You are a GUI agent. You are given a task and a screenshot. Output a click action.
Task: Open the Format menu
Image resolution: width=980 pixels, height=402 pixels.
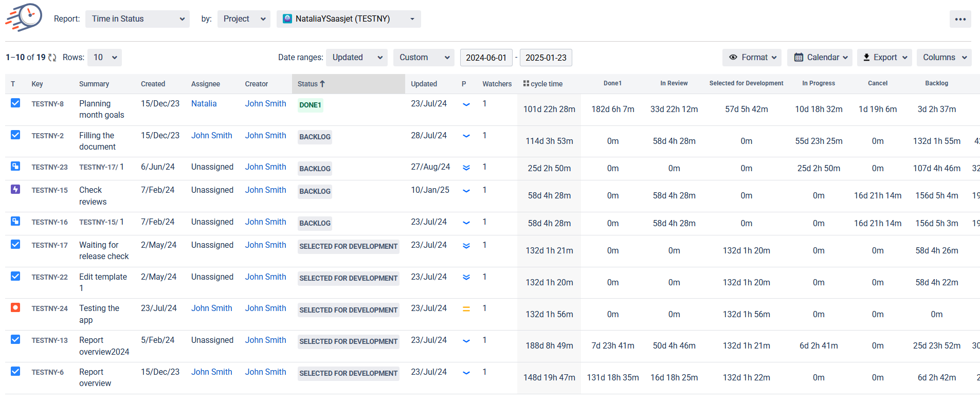tap(751, 58)
